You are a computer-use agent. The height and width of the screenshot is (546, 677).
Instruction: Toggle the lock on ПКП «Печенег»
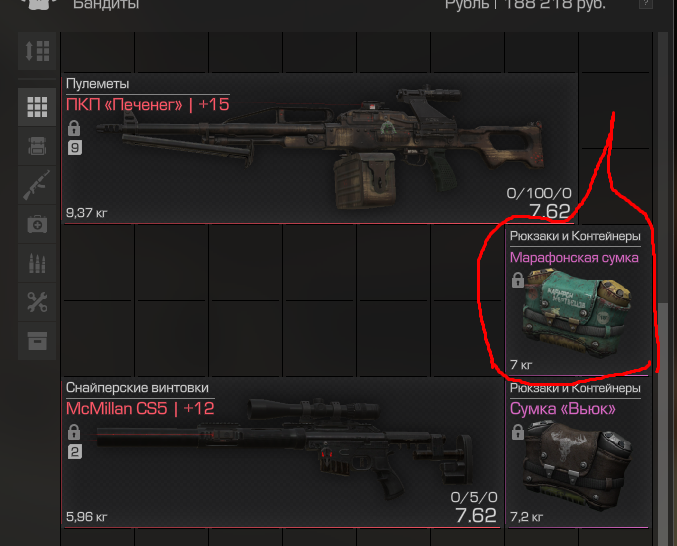(74, 128)
